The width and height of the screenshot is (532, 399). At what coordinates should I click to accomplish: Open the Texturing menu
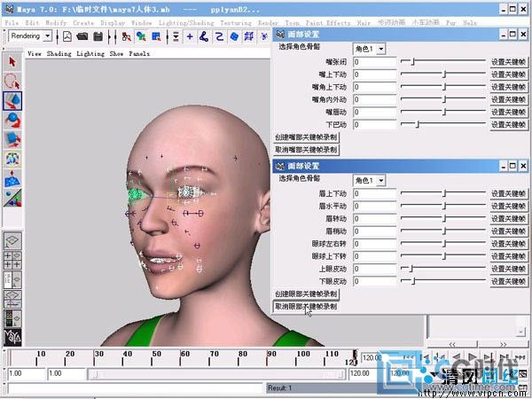[236, 23]
